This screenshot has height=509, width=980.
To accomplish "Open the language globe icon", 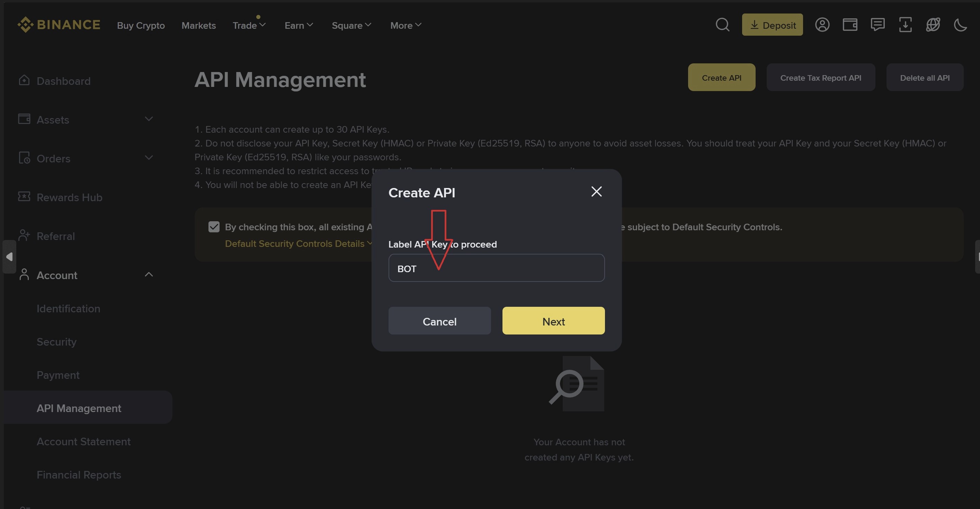I will click(x=933, y=25).
